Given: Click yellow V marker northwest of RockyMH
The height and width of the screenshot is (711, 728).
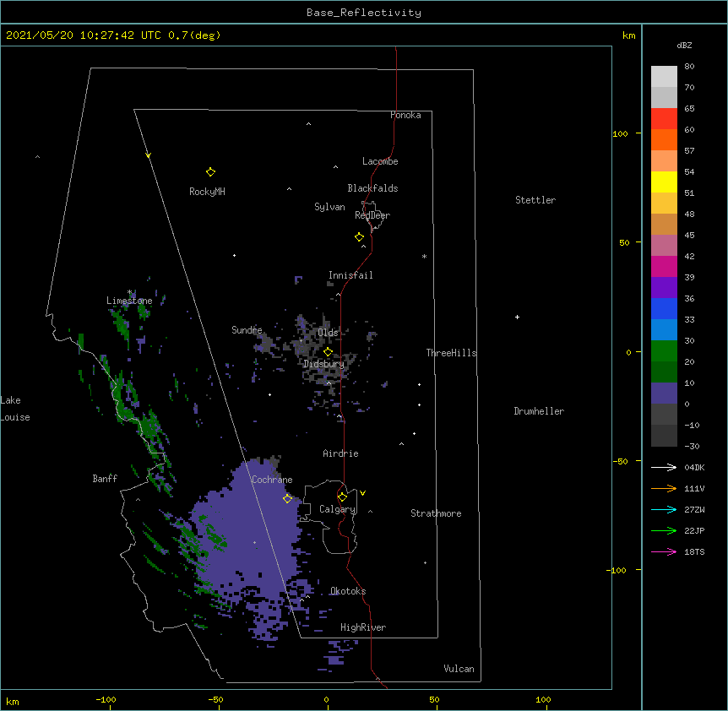Looking at the screenshot, I should click(148, 155).
